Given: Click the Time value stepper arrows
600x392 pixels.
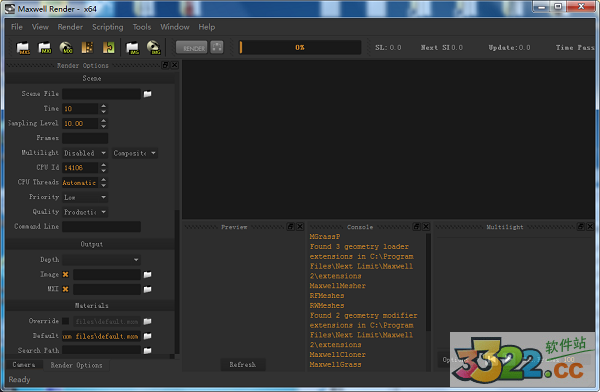Looking at the screenshot, I should pyautogui.click(x=103, y=109).
